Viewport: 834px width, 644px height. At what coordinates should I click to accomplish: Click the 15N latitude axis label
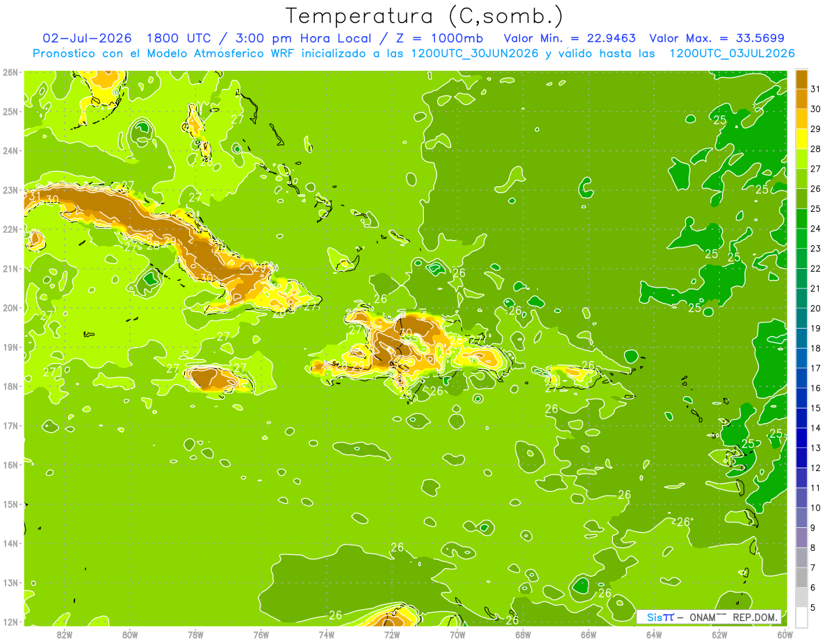(10, 504)
